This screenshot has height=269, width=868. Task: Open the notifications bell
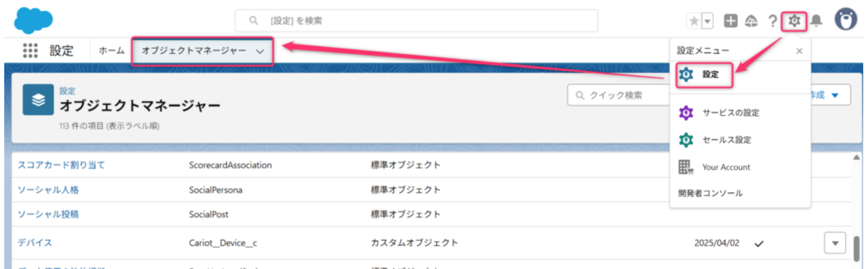click(816, 20)
